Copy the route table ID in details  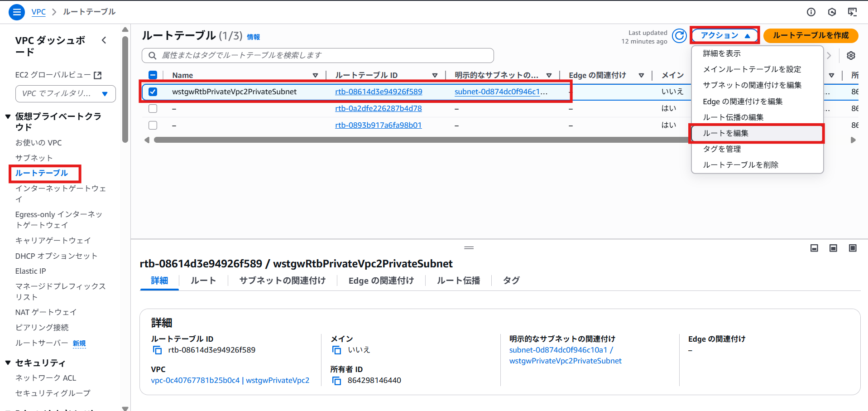[x=157, y=350]
